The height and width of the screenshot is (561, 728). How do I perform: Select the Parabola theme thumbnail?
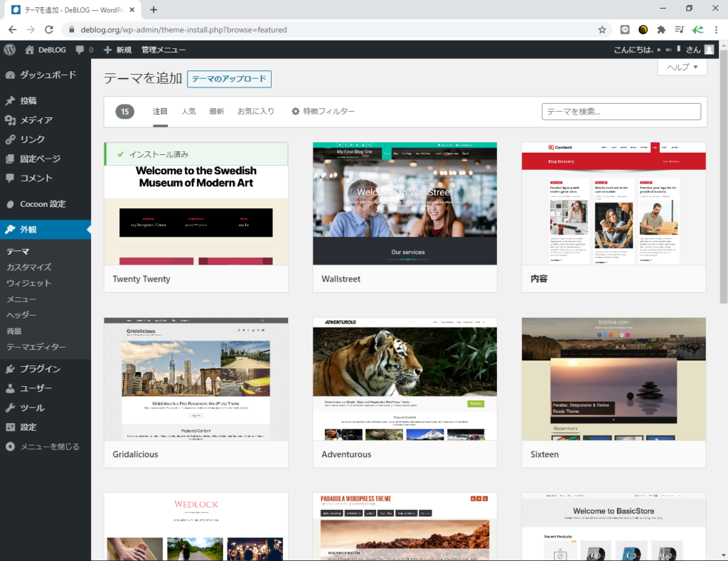click(x=405, y=527)
